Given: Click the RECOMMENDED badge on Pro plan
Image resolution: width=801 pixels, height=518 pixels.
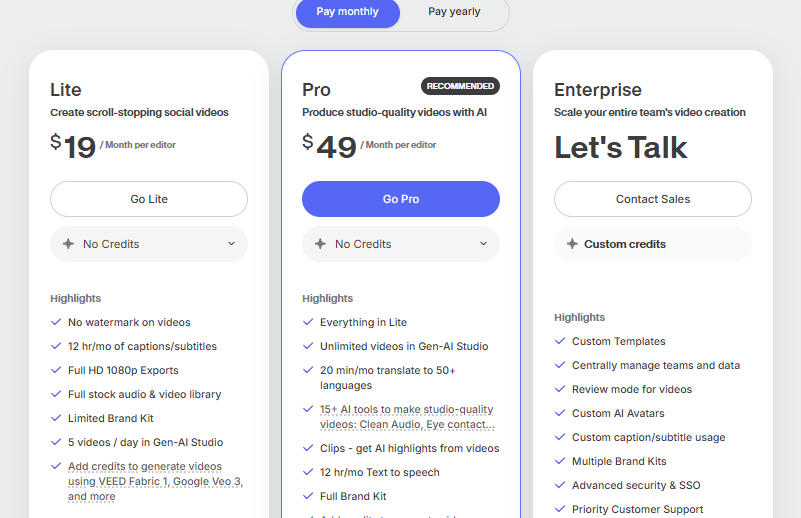Looking at the screenshot, I should [460, 86].
